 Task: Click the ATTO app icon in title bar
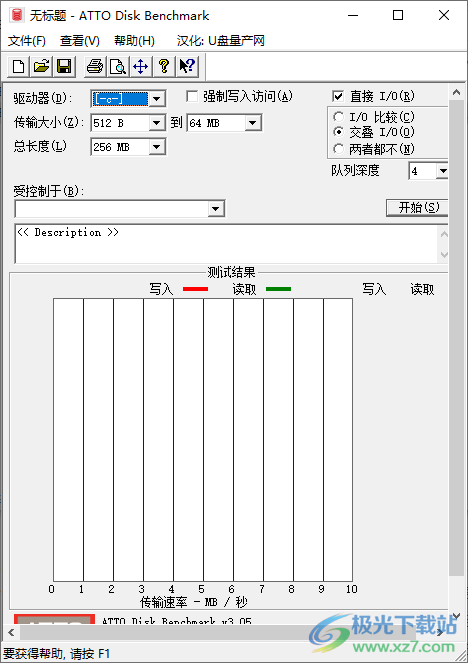tap(17, 15)
